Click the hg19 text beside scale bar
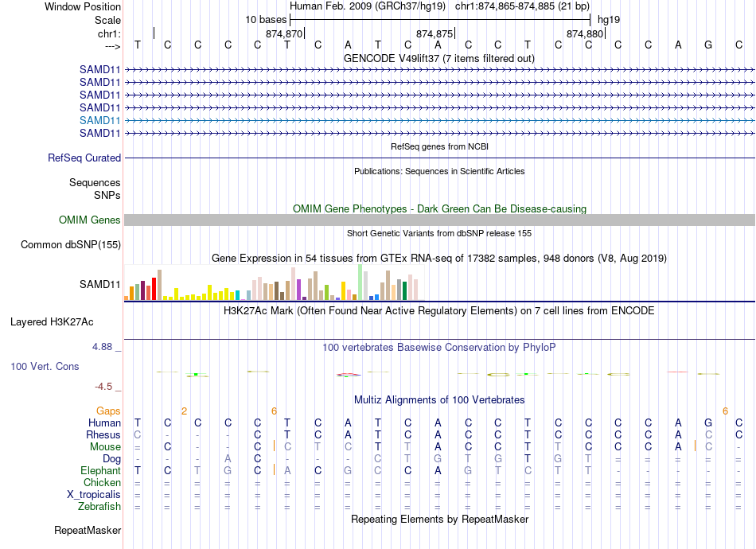The image size is (756, 549). [x=609, y=20]
